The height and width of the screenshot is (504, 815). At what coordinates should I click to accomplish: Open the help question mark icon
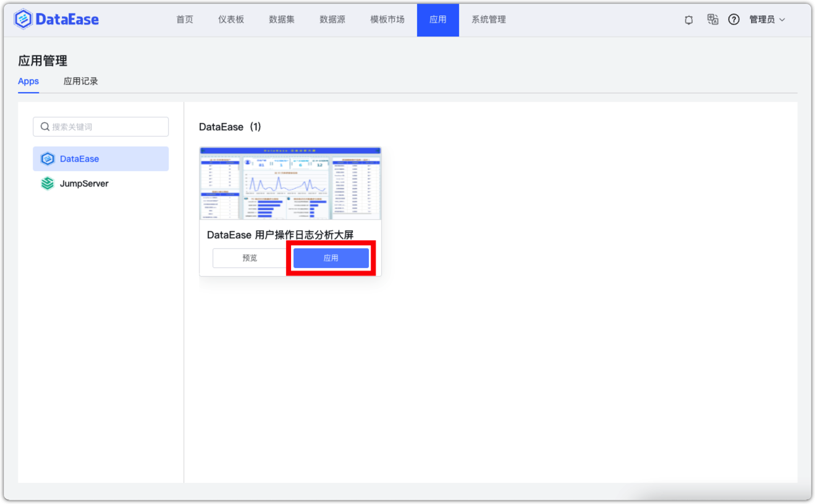click(734, 20)
